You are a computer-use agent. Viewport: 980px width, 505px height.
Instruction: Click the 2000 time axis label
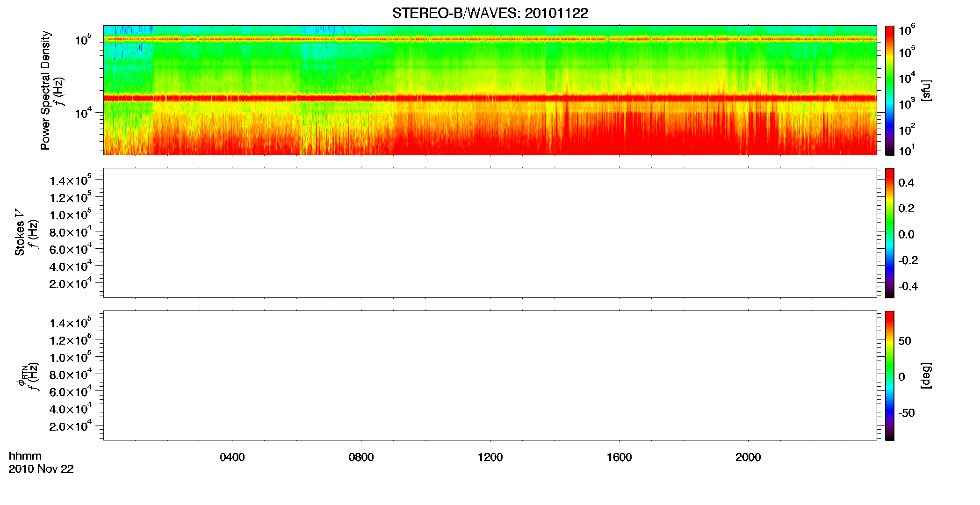coord(748,457)
